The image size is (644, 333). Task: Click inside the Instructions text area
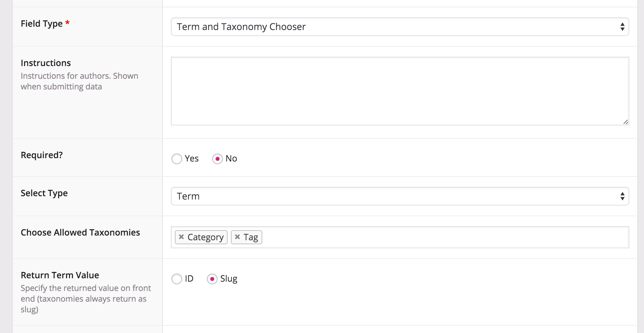pos(399,91)
